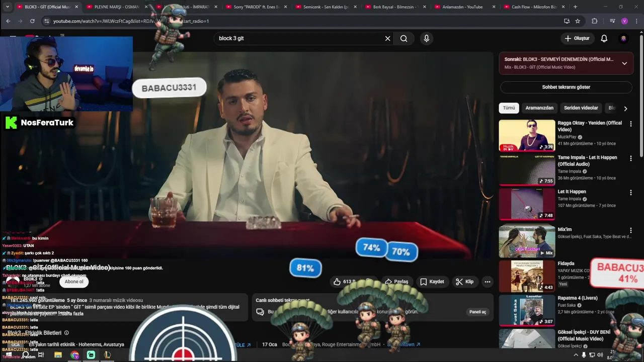Switch to Berk Baysal - Bilmezsin tab
This screenshot has width=644, height=362.
tap(395, 7)
